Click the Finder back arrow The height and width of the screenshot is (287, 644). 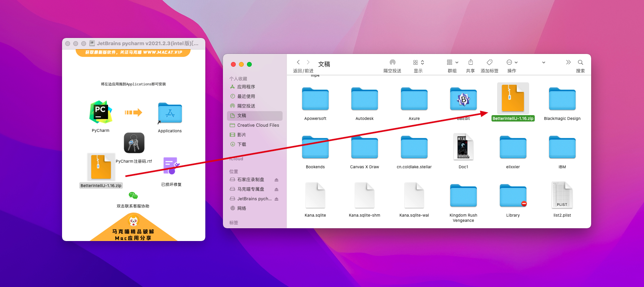point(298,62)
